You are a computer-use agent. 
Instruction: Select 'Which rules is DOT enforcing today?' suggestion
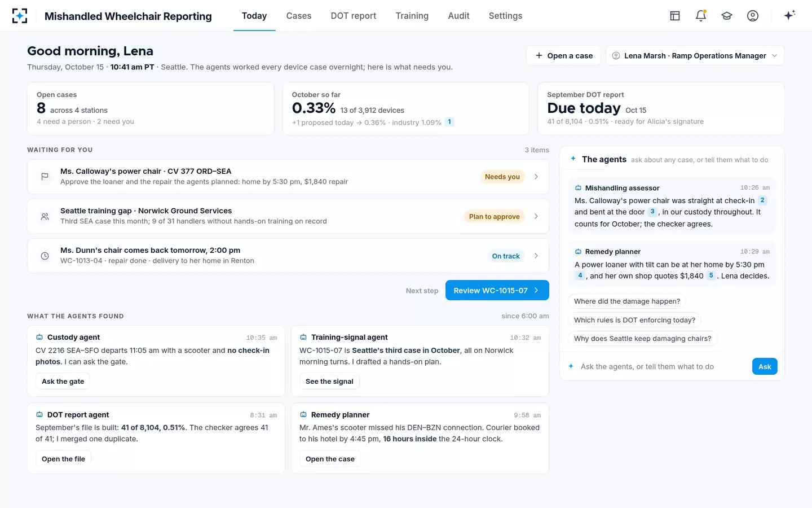tap(635, 319)
